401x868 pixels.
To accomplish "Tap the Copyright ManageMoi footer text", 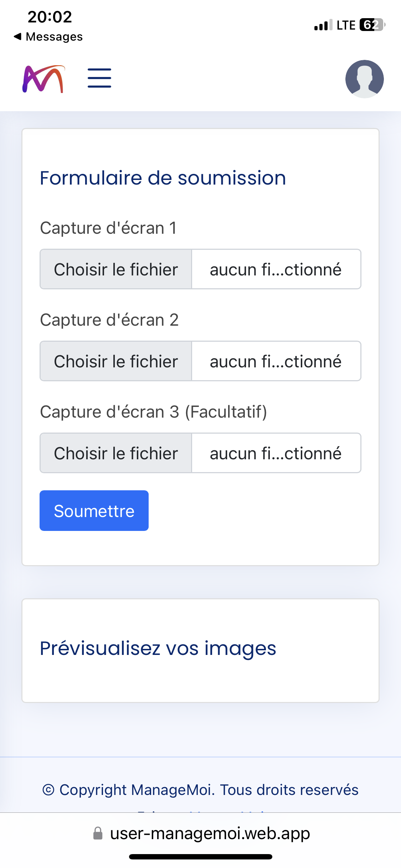I will coord(200,790).
